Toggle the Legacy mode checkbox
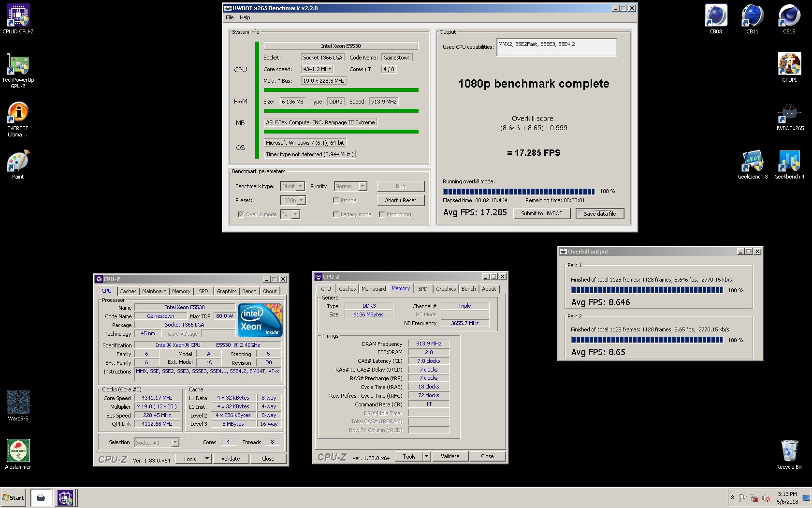This screenshot has width=812, height=508. tap(336, 214)
